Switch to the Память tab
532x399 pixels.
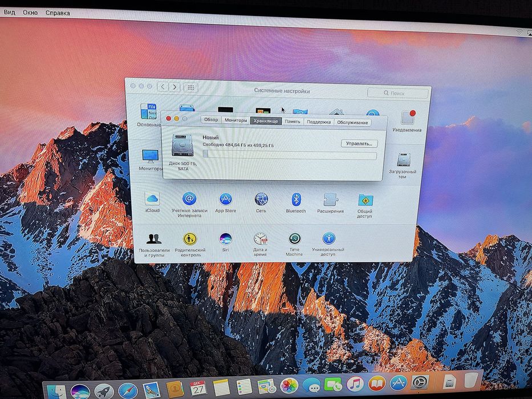point(293,121)
